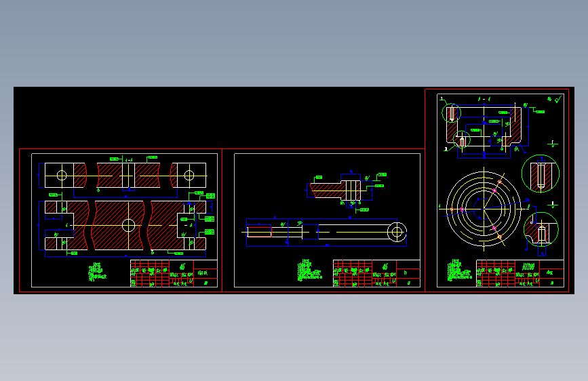Select the long lever rod side view
Screen dimensions: 588x381
point(327,232)
